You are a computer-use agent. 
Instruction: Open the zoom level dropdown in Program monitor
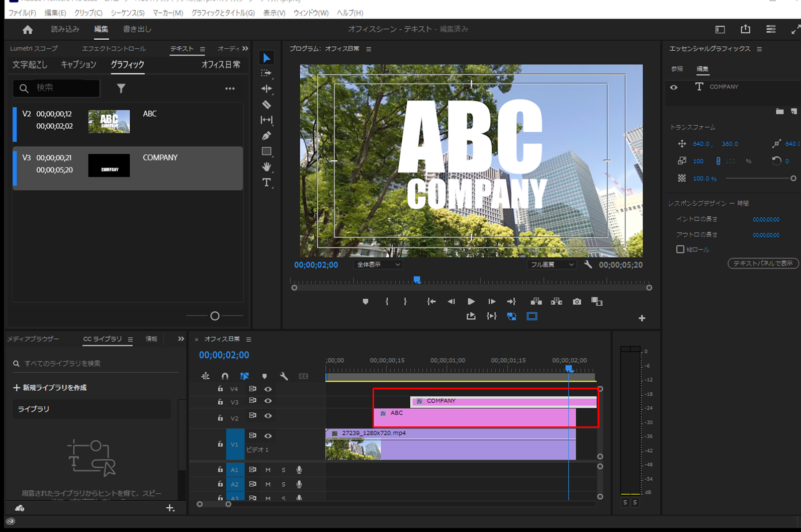click(x=378, y=264)
